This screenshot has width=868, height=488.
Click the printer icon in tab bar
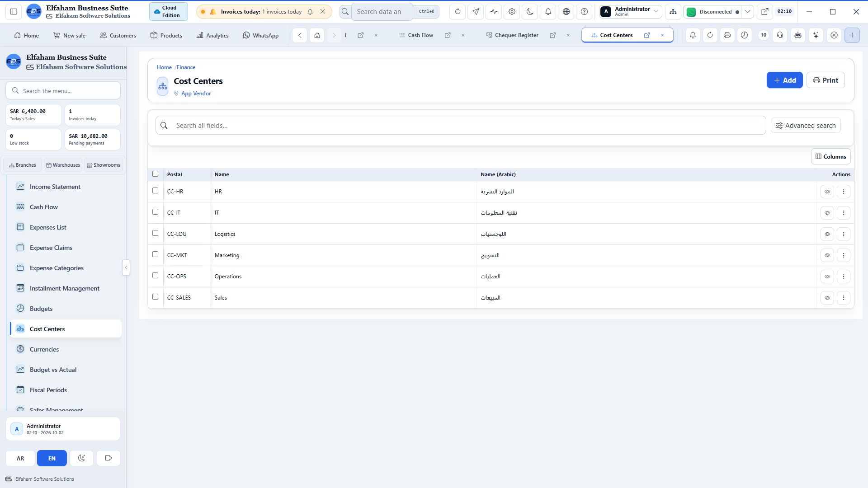tap(727, 35)
